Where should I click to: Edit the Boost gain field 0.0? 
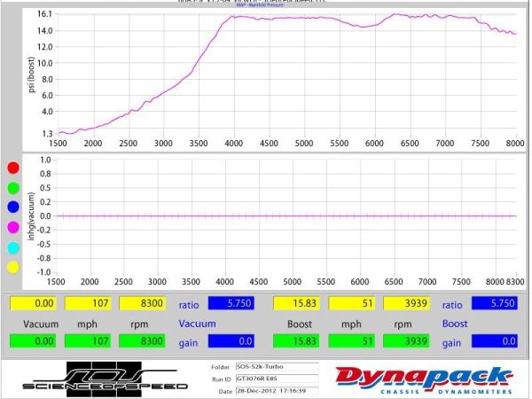pos(495,341)
